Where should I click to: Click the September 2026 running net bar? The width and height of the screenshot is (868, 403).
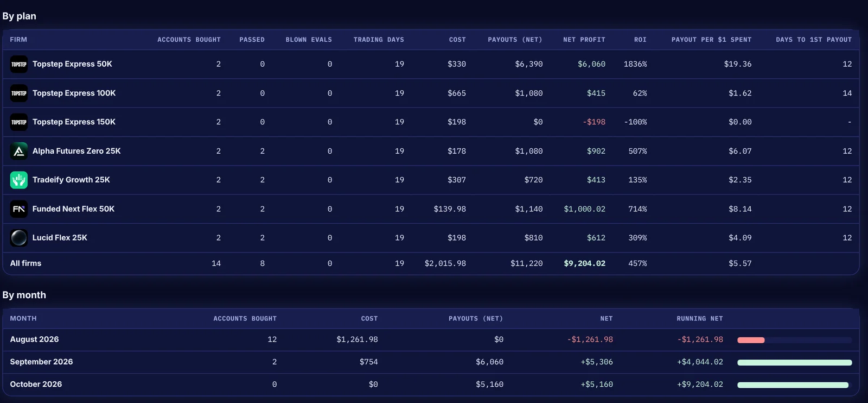click(794, 362)
